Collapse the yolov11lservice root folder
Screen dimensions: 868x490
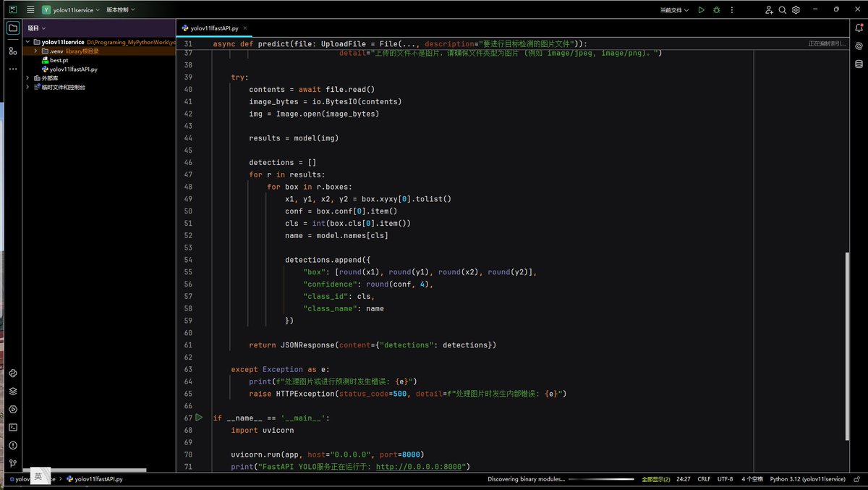click(x=29, y=42)
